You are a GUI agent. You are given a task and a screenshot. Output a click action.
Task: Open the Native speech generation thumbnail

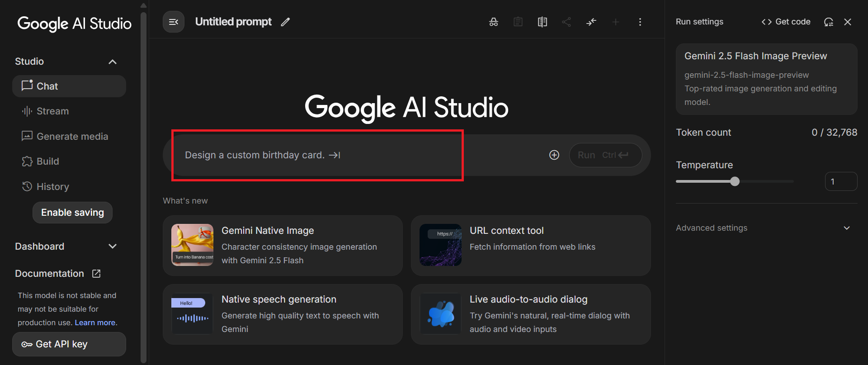click(192, 313)
